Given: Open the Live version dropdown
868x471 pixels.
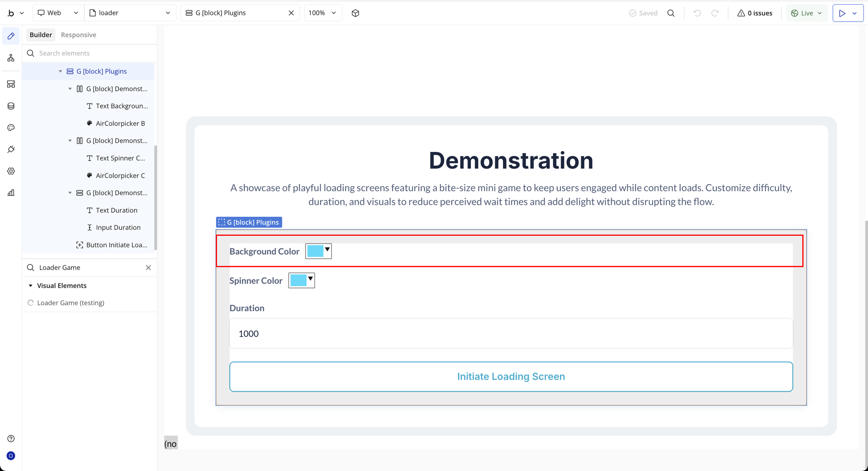Looking at the screenshot, I should tap(807, 13).
